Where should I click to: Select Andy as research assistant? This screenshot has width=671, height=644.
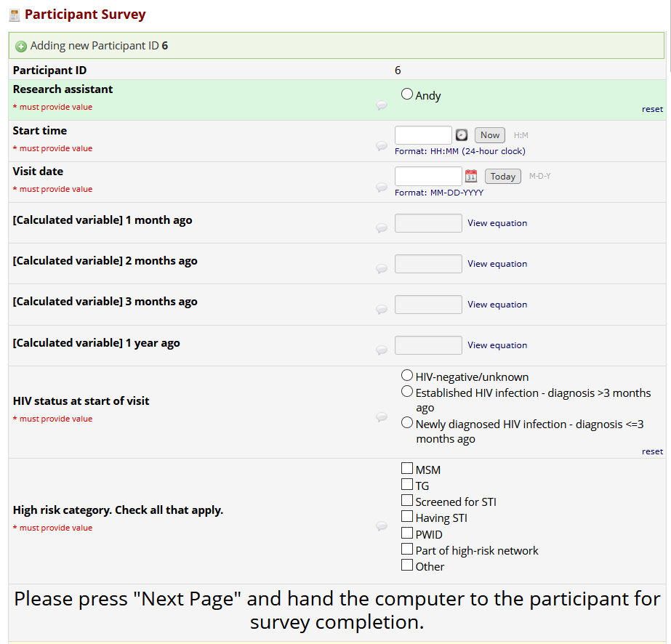point(407,94)
